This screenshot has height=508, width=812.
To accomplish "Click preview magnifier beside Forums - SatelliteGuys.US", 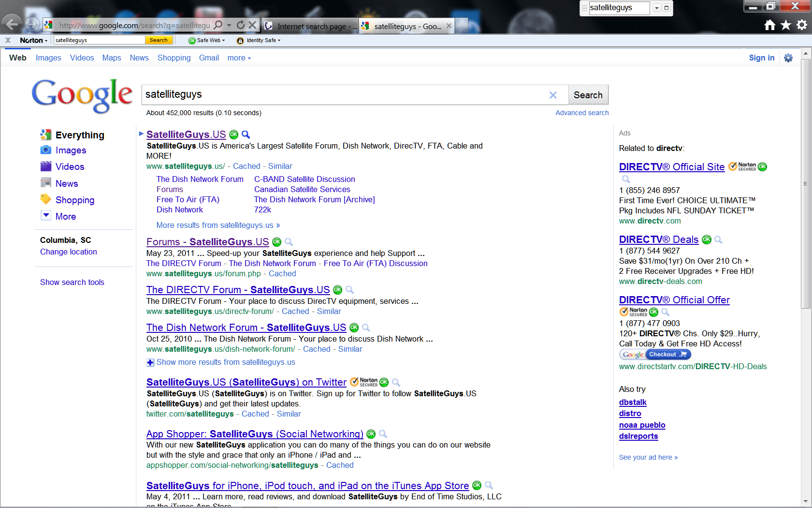I will point(289,242).
